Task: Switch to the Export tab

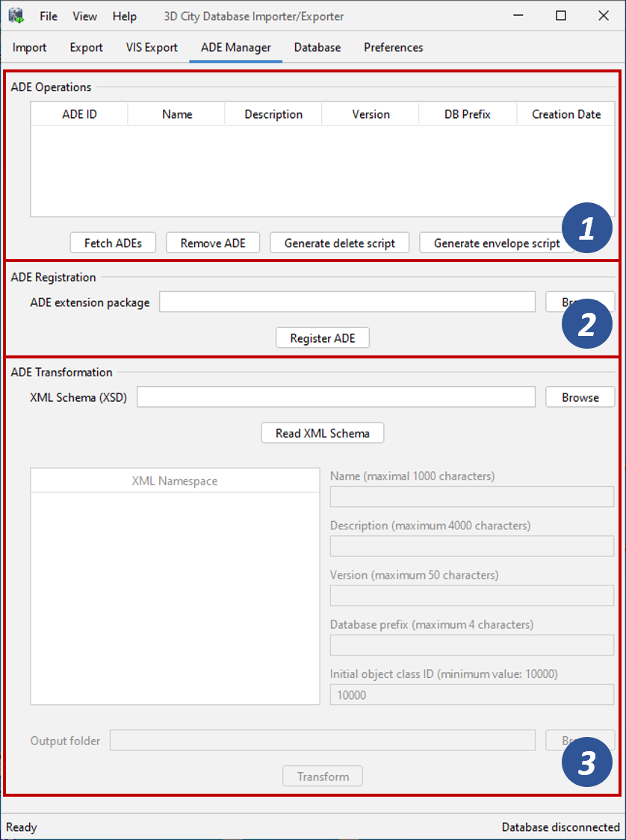Action: (87, 48)
